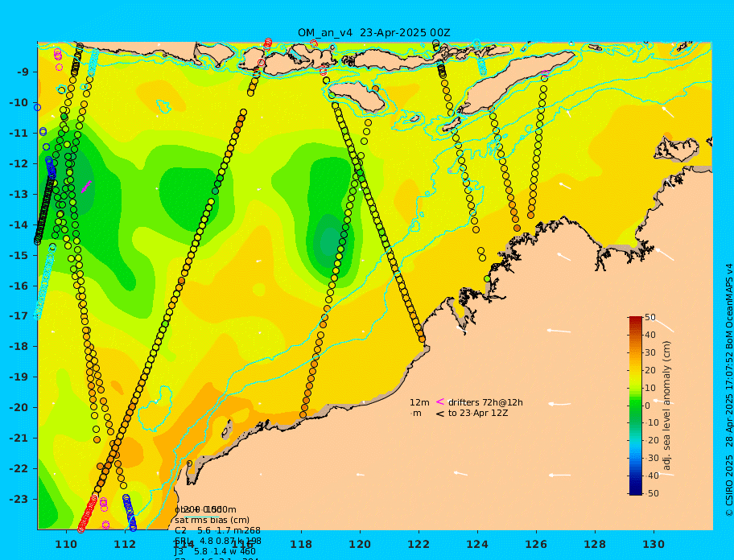Click longitude axis label "130"
This screenshot has width=734, height=560.
pyautogui.click(x=654, y=544)
